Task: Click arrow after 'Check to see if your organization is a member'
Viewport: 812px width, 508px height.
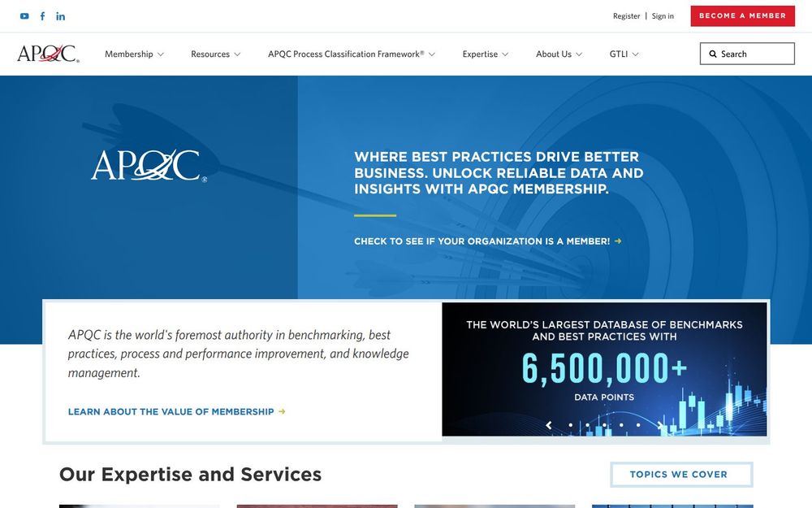Action: (618, 241)
